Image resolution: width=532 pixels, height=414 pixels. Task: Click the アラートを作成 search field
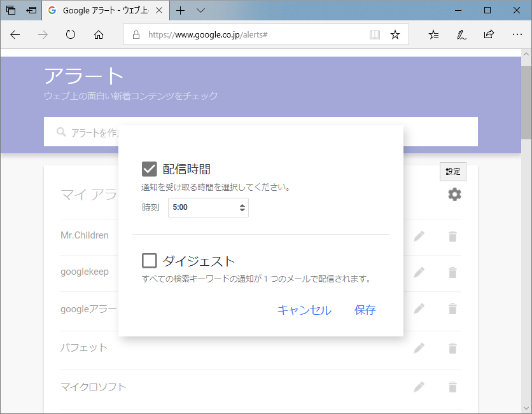point(260,132)
